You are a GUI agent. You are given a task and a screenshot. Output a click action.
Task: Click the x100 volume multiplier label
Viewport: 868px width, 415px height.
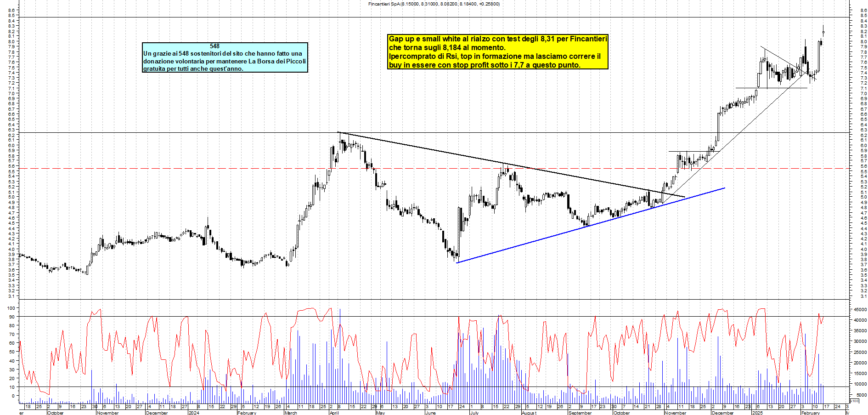(854, 401)
